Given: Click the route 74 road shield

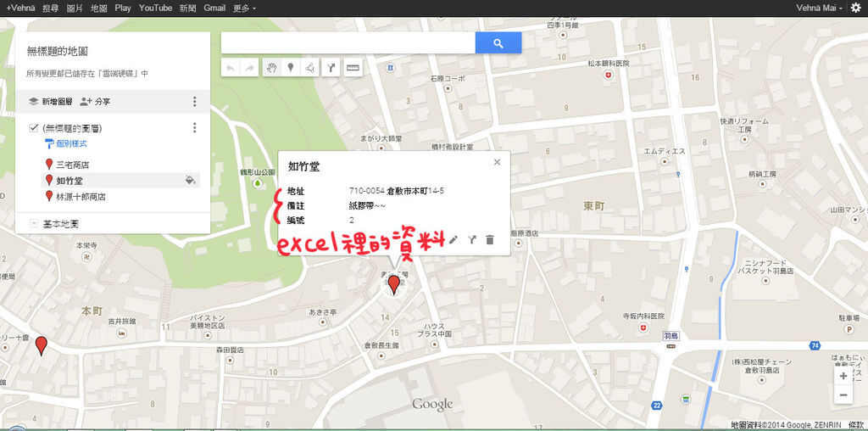Looking at the screenshot, I should pos(815,345).
